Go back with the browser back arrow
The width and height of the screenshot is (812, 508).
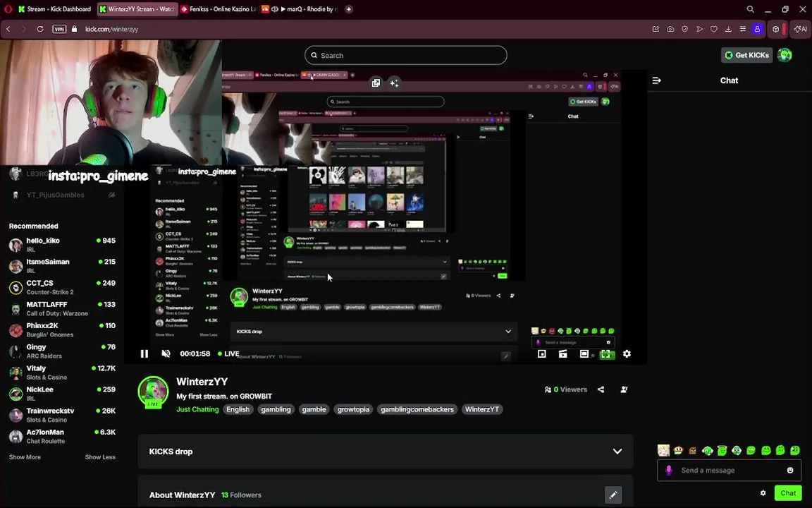[8, 29]
